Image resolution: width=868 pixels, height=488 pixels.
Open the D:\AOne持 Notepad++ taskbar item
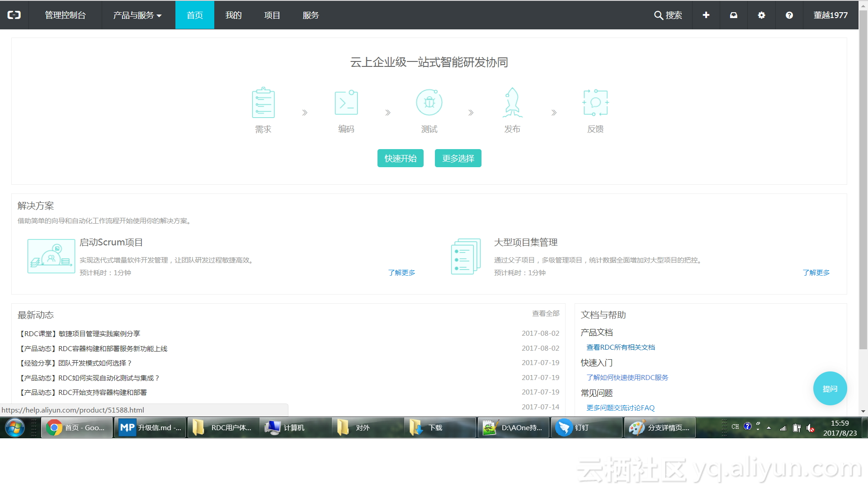tap(514, 427)
